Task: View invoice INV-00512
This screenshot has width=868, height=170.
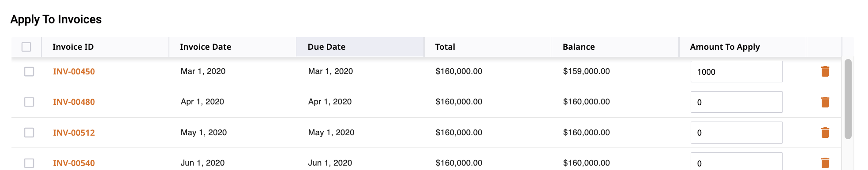Action: click(x=74, y=133)
